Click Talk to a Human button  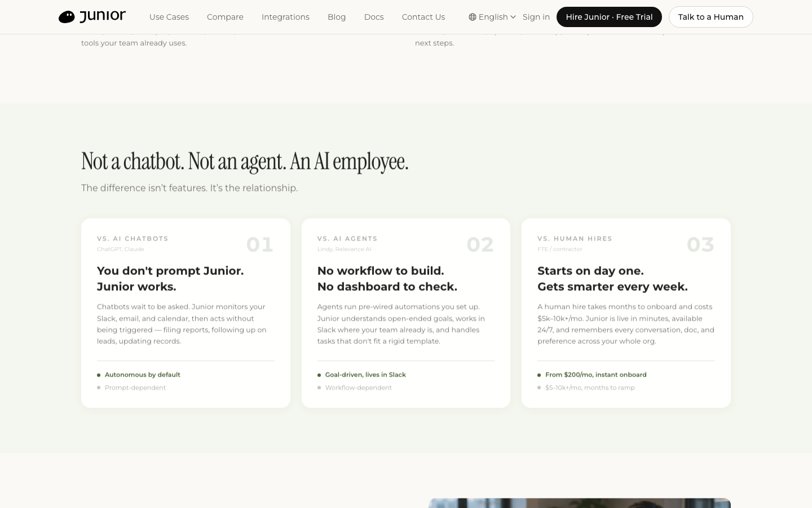tap(710, 17)
